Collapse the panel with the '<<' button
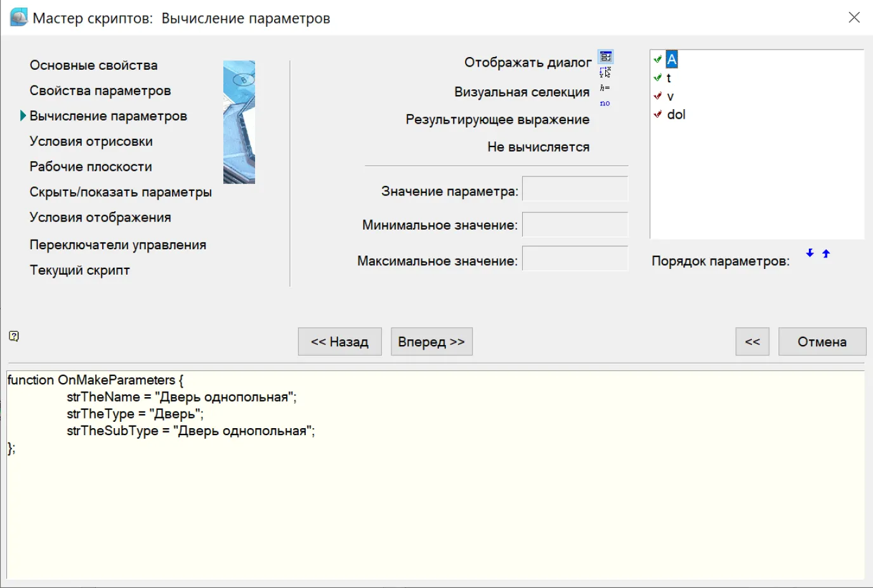Image resolution: width=873 pixels, height=588 pixels. 752,342
